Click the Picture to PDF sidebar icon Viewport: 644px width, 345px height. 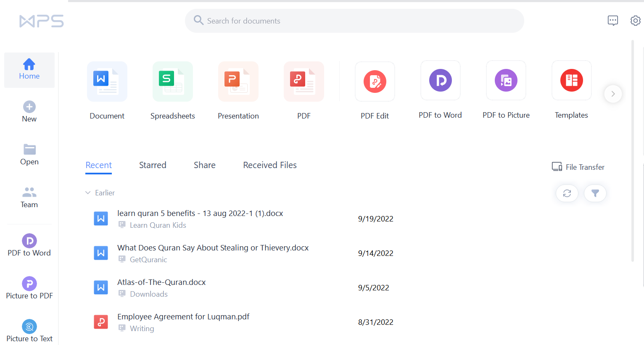click(29, 284)
